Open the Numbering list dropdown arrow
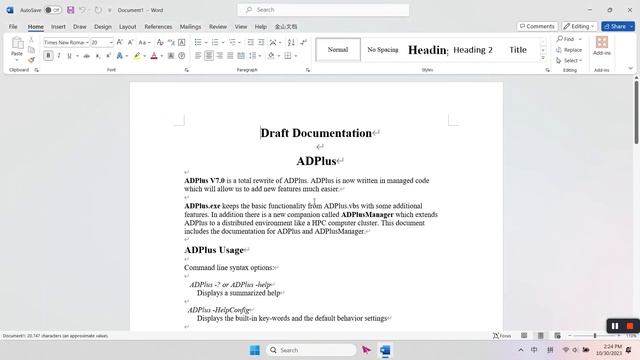The width and height of the screenshot is (640, 360). tap(223, 42)
